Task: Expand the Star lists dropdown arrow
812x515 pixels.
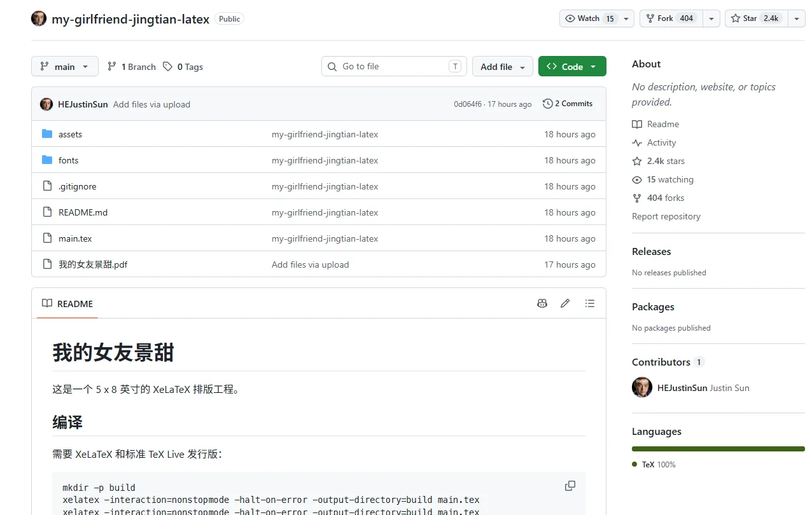Action: pyautogui.click(x=797, y=18)
